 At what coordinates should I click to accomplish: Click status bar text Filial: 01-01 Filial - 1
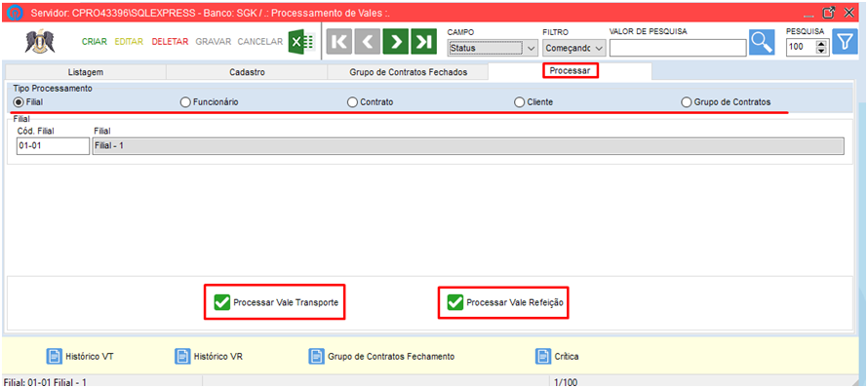pyautogui.click(x=46, y=382)
